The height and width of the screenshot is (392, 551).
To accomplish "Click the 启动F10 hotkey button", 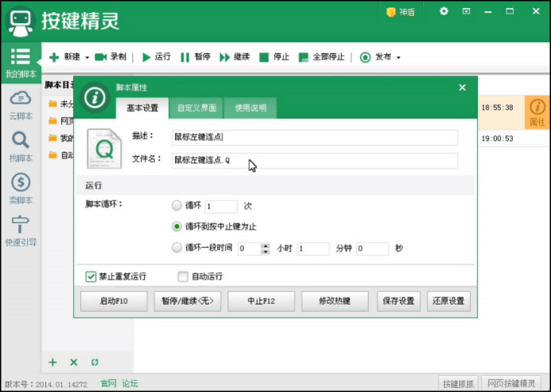I will [114, 301].
